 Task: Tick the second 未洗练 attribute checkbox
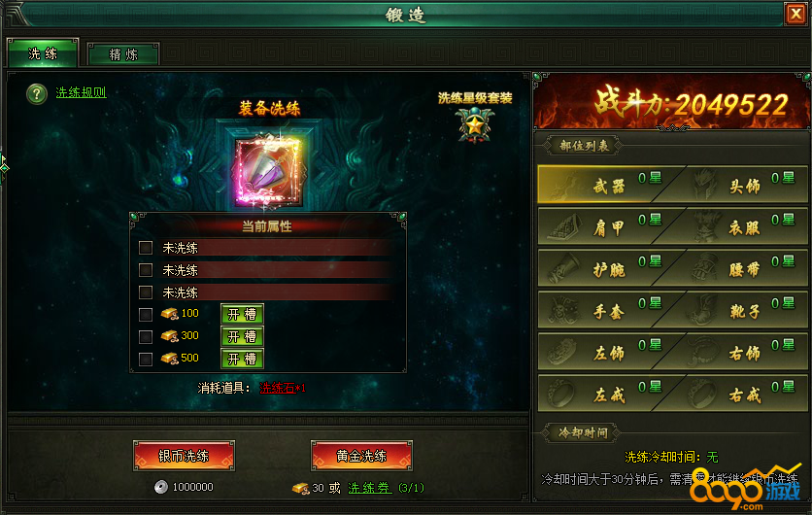146,270
